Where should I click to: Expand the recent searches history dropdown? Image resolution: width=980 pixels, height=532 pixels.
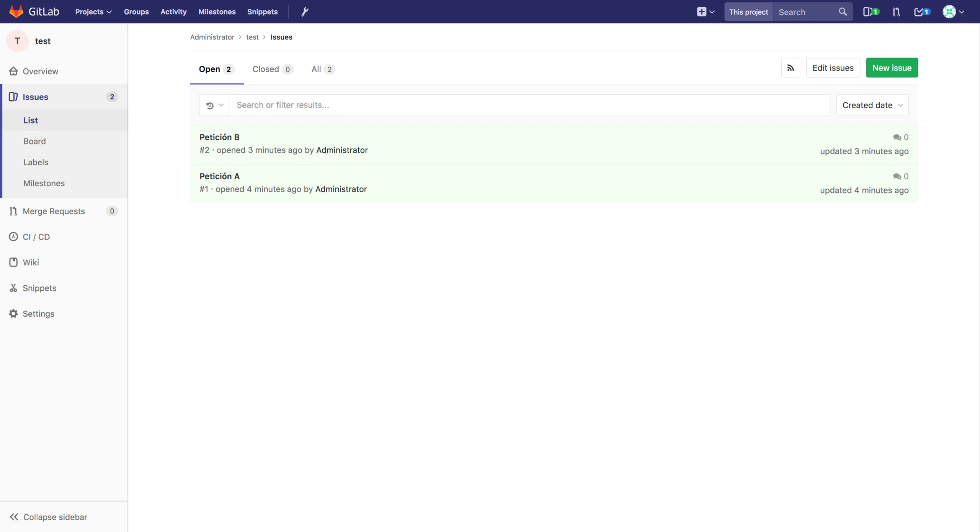tap(214, 105)
